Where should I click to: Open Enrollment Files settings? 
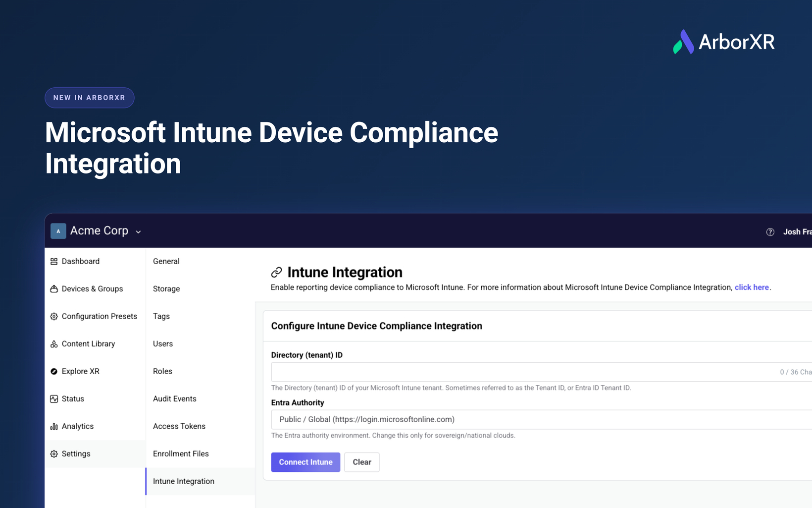tap(200, 454)
